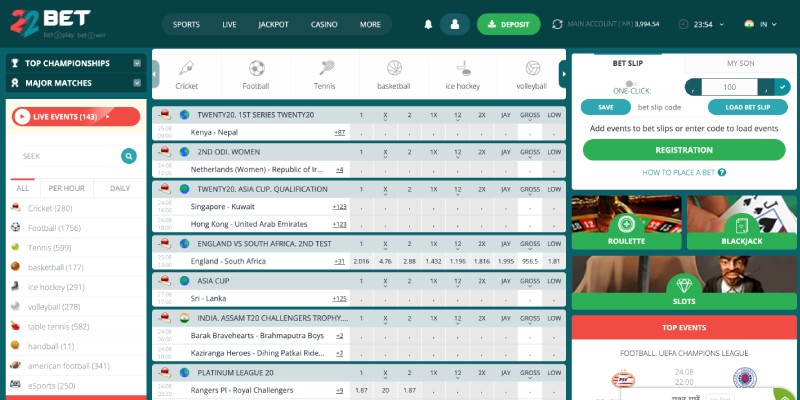The image size is (800, 400).
Task: Click the REGISTRATION button
Action: click(x=684, y=150)
